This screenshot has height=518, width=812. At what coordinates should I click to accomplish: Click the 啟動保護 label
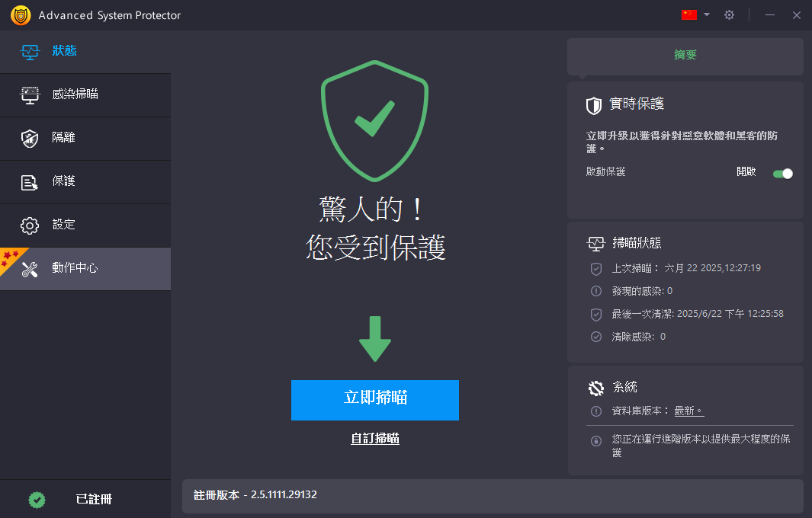(606, 172)
